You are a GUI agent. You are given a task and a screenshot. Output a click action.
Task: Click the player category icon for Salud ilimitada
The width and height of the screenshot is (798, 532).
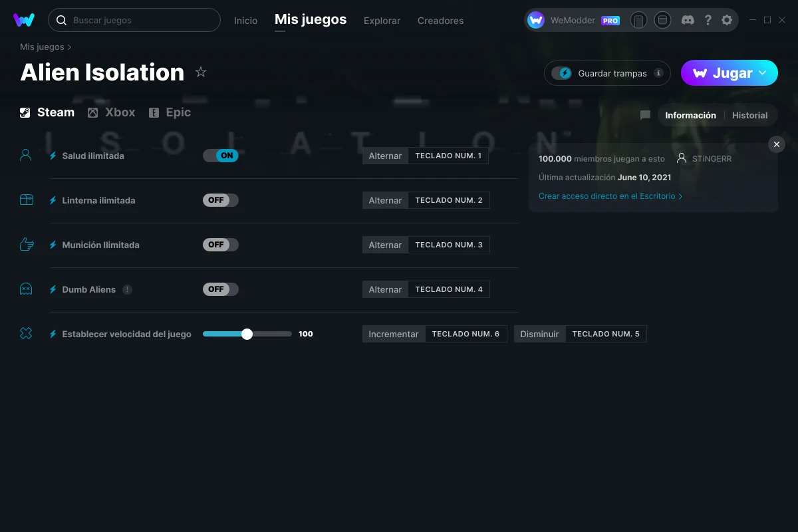26,156
